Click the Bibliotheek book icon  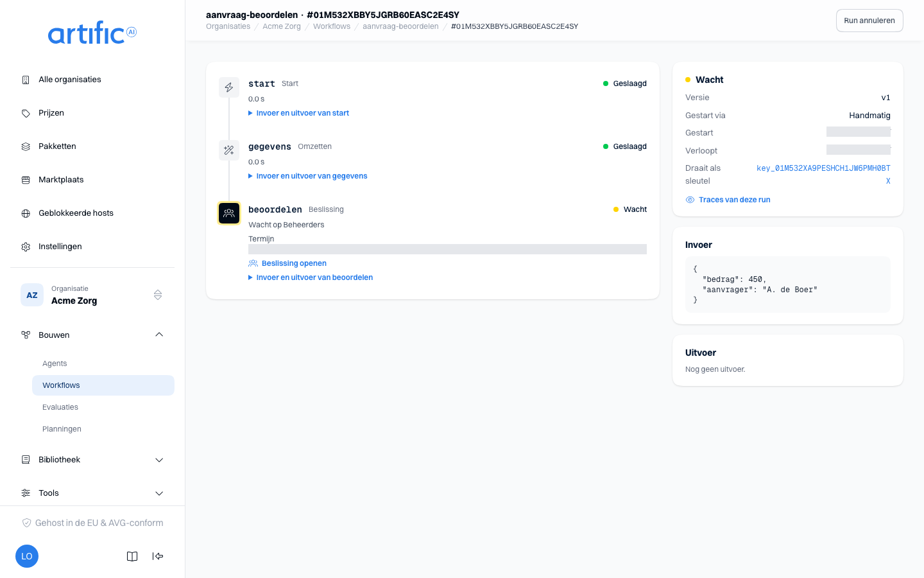coord(26,460)
